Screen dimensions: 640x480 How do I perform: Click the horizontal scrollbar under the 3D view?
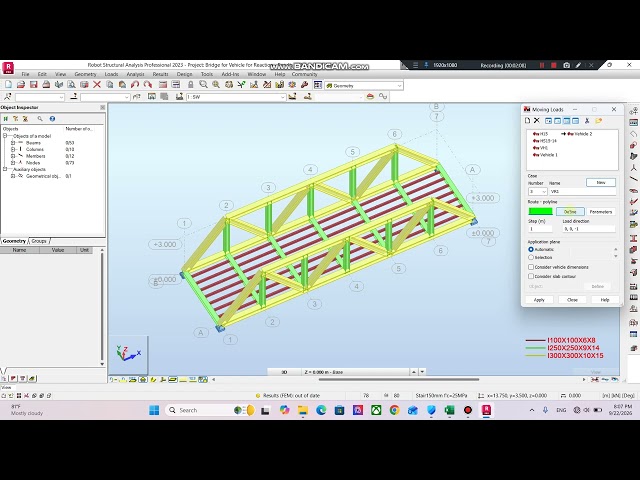[398, 380]
